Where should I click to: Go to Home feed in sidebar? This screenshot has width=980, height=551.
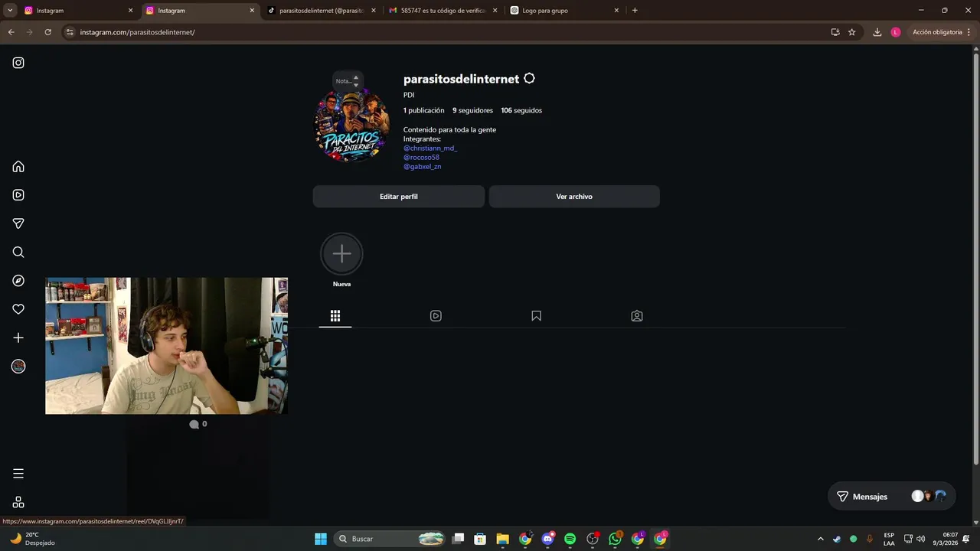18,167
